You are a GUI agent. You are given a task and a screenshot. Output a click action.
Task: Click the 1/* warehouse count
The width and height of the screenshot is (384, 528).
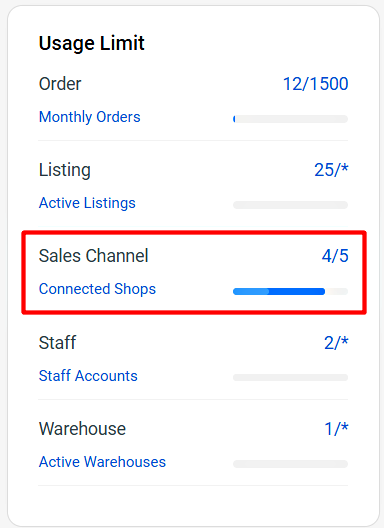click(336, 429)
